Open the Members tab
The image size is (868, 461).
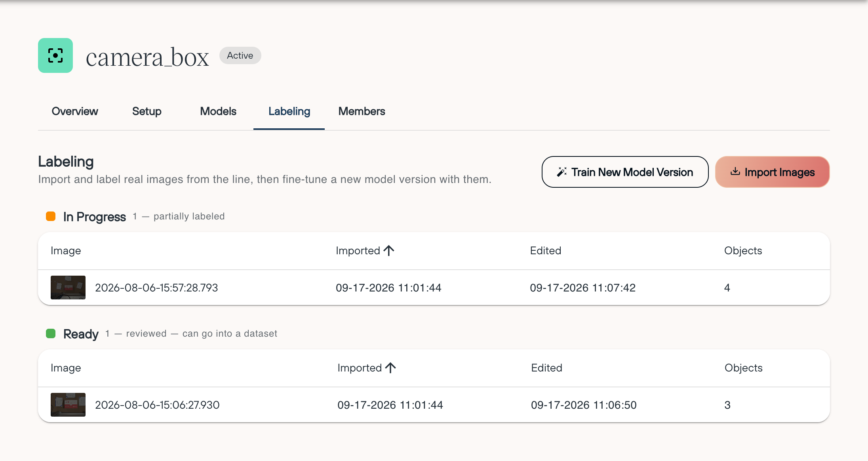(362, 111)
